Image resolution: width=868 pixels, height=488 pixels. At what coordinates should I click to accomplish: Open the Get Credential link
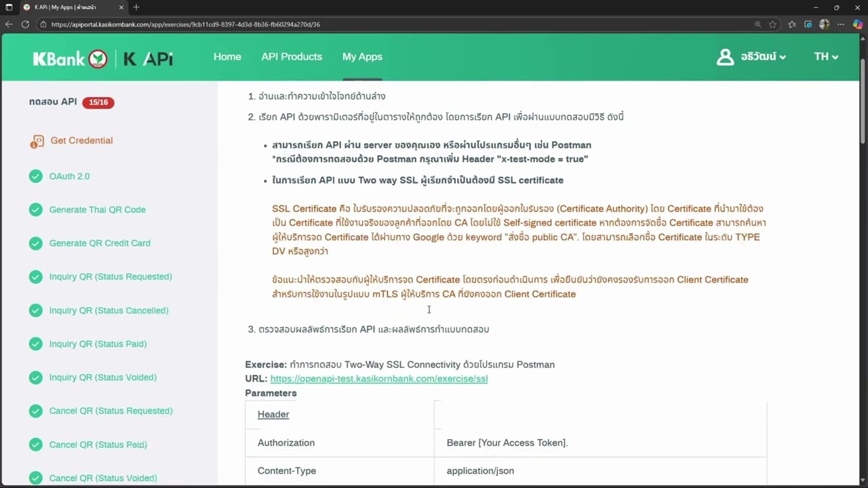(81, 140)
